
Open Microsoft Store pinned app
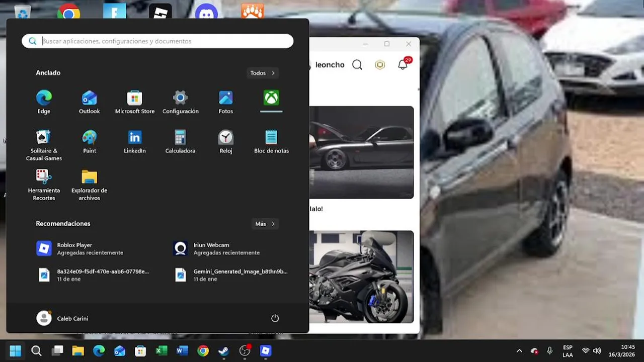tap(135, 102)
